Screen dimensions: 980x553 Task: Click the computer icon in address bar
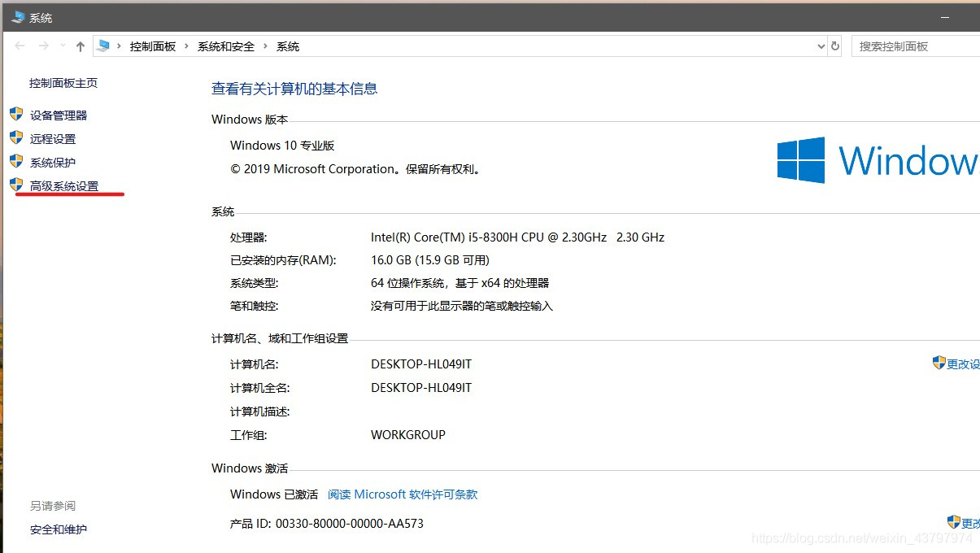pyautogui.click(x=102, y=46)
